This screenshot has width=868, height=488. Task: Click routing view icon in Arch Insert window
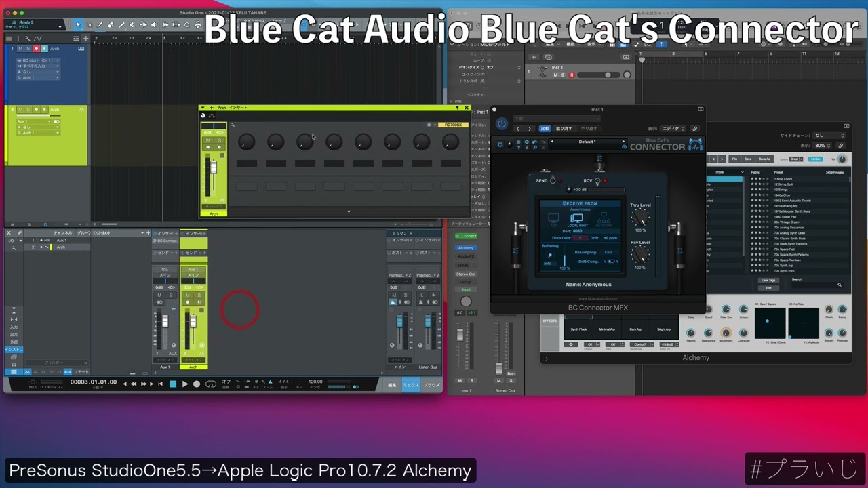tap(212, 116)
